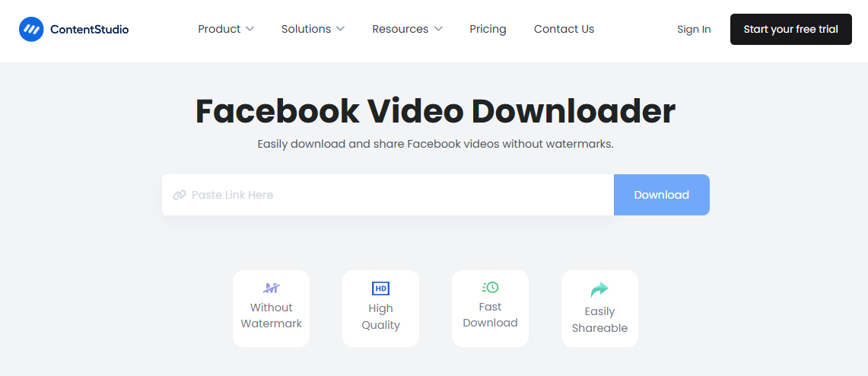
Task: Click the blue Download button
Action: pos(662,195)
